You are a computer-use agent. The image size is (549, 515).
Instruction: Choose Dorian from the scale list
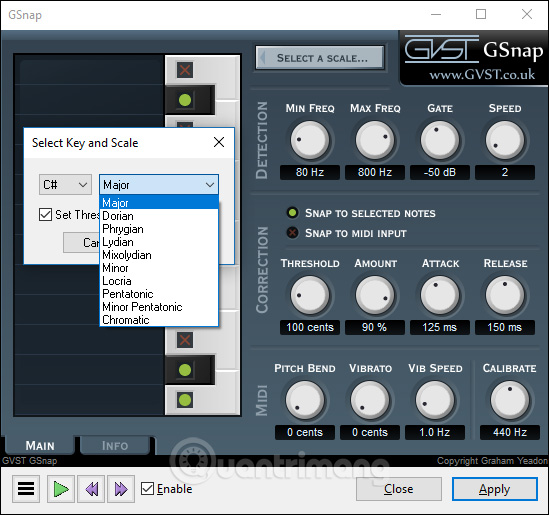coord(159,216)
